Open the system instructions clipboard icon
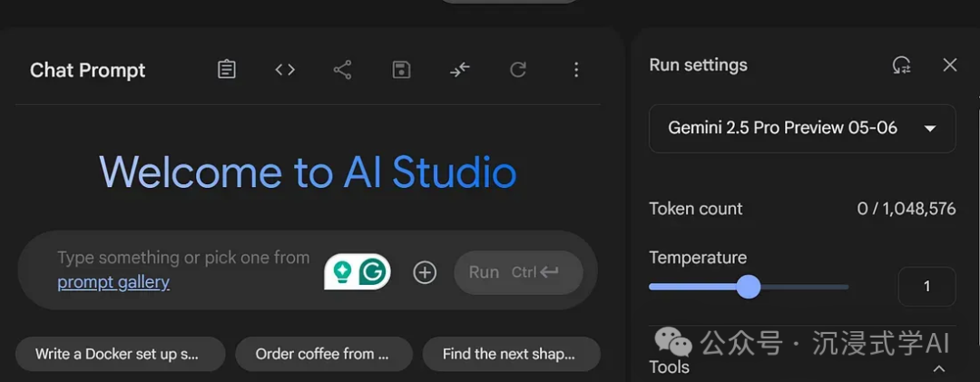Image resolution: width=980 pixels, height=382 pixels. click(x=226, y=69)
